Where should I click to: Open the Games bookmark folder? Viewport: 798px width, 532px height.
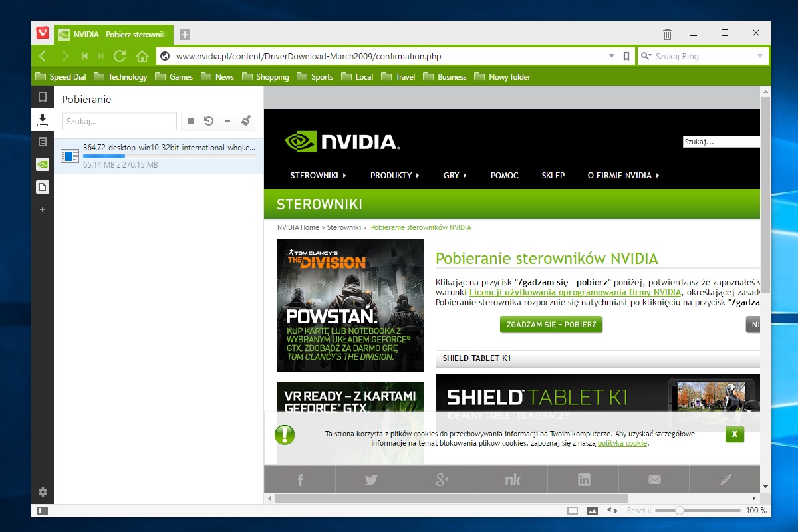tap(174, 77)
